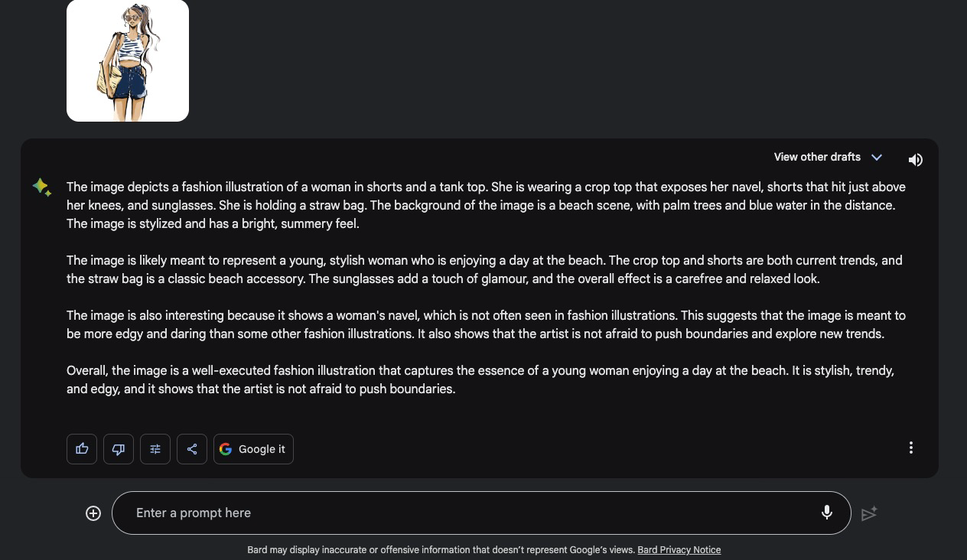Viewport: 967px width, 560px height.
Task: Click the thumbs down bad response icon
Action: 119,449
